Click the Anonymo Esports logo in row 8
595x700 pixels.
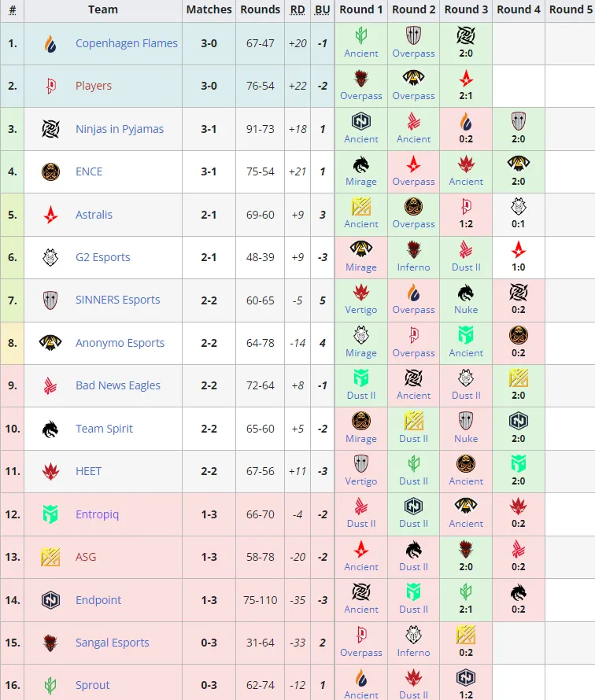click(50, 343)
